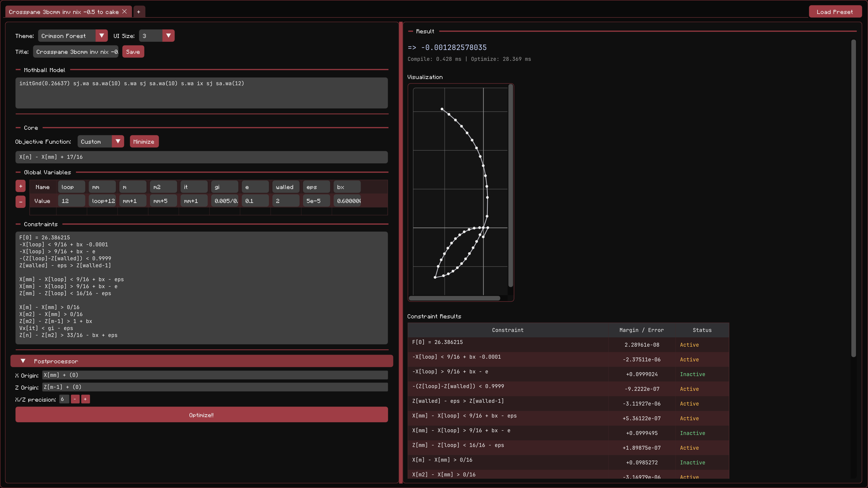868x488 pixels.
Task: Collapse the Postprocessor section
Action: click(x=201, y=361)
